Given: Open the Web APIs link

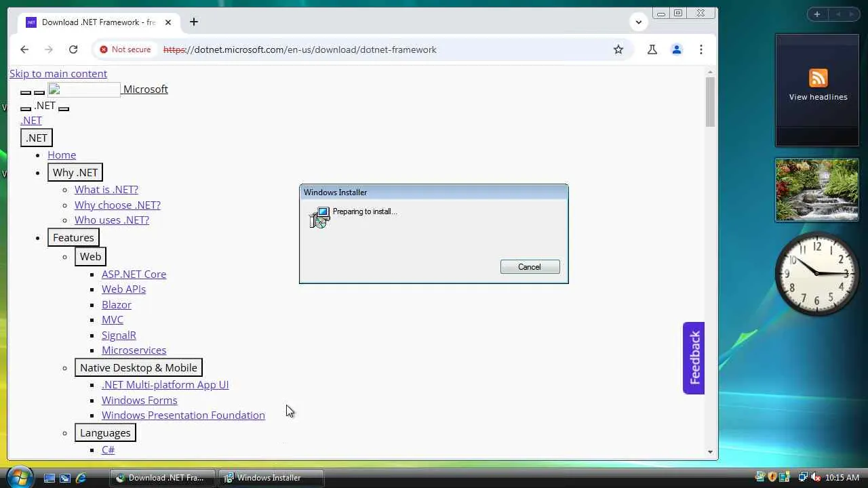Looking at the screenshot, I should [123, 289].
